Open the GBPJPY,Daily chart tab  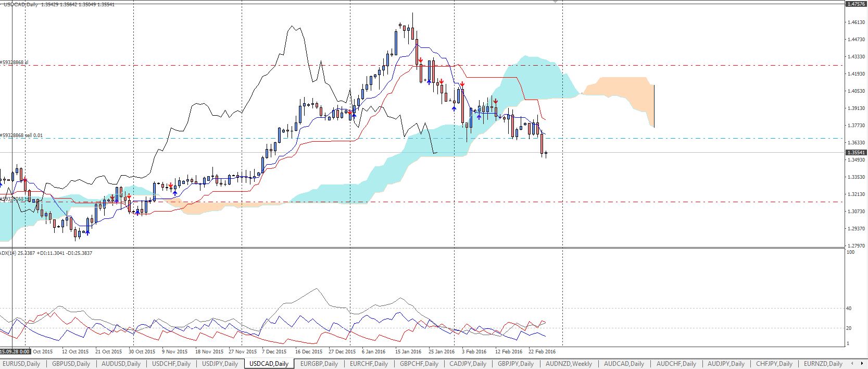[x=515, y=363]
